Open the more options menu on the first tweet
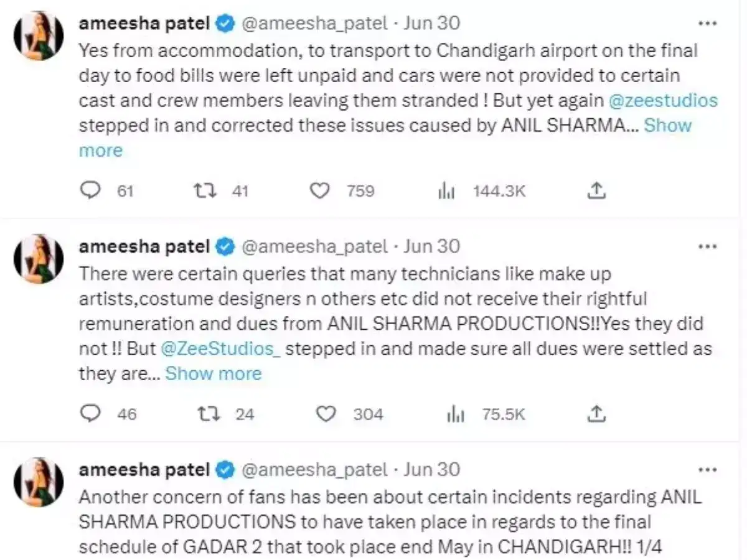The image size is (747, 560). click(708, 22)
